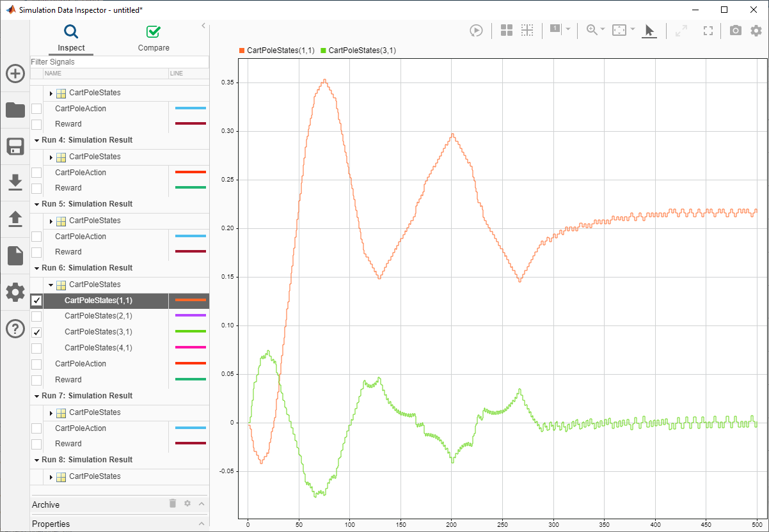Open Simulation Data Inspector preferences gear
This screenshot has height=532, width=769.
pyautogui.click(x=756, y=29)
